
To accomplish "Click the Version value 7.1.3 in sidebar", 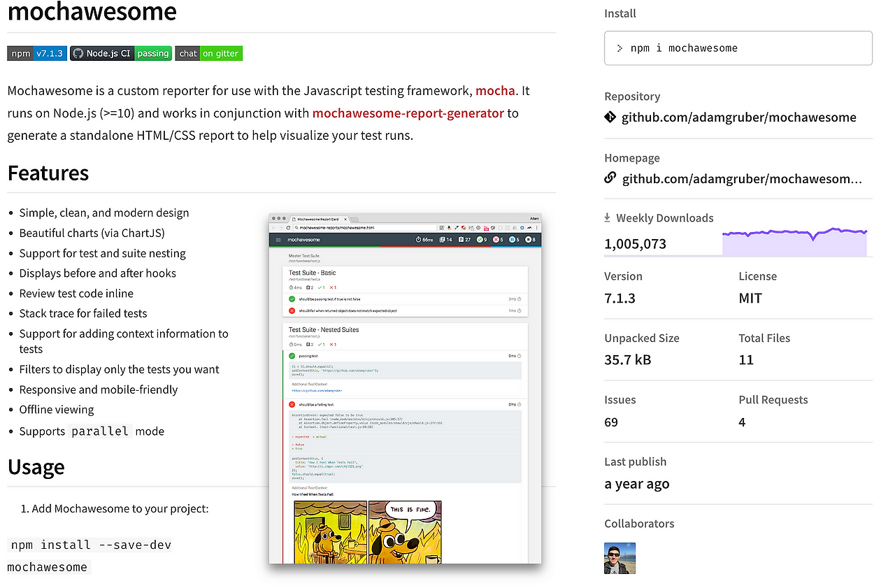I will pos(620,299).
